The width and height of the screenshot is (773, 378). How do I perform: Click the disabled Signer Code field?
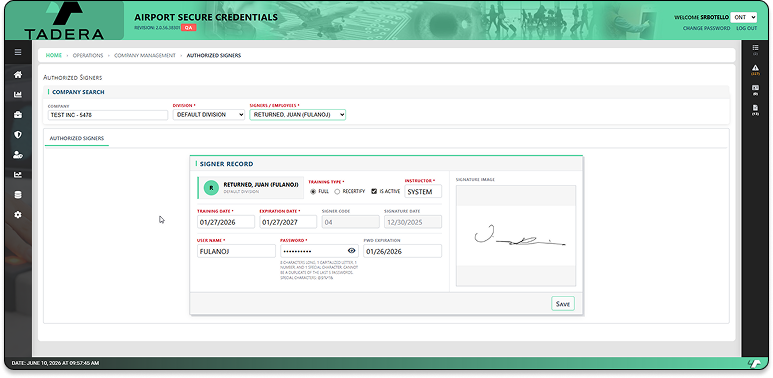[x=351, y=222]
